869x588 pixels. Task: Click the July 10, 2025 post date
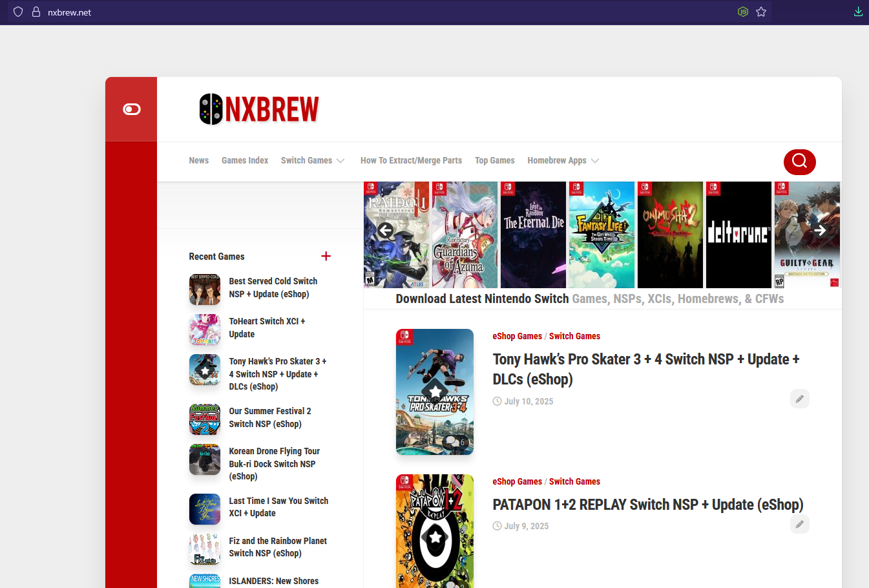click(x=529, y=401)
